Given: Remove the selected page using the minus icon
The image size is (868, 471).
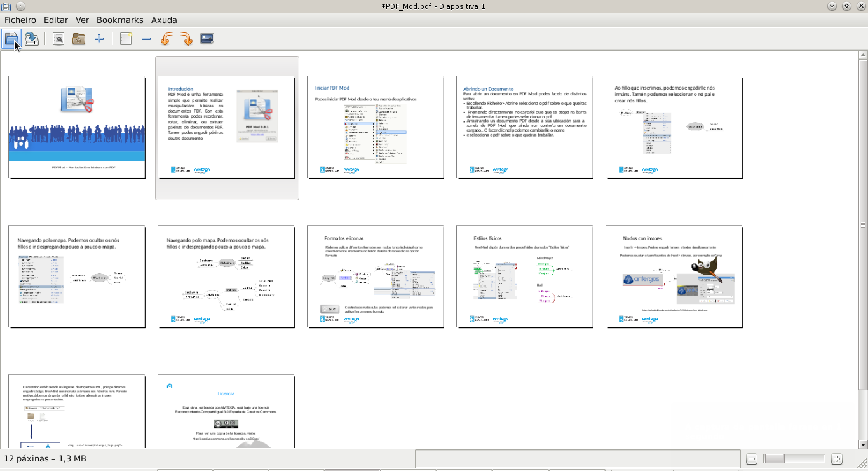Looking at the screenshot, I should pos(146,39).
